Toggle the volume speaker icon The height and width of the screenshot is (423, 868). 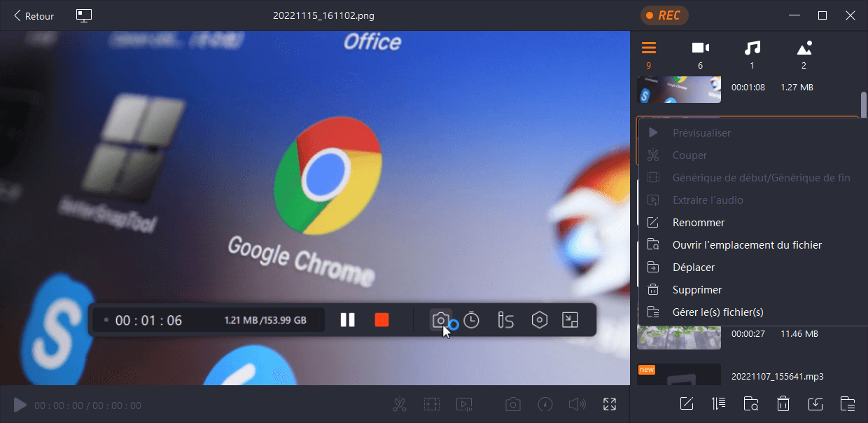577,404
